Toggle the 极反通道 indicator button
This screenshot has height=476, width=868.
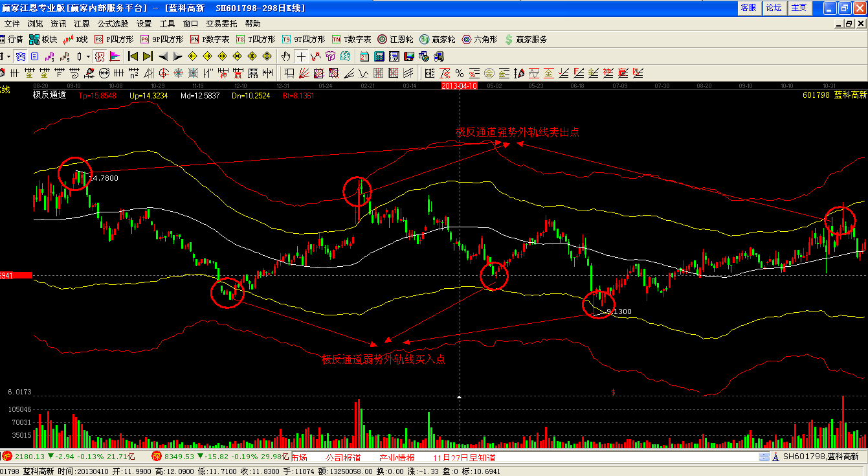100,56
